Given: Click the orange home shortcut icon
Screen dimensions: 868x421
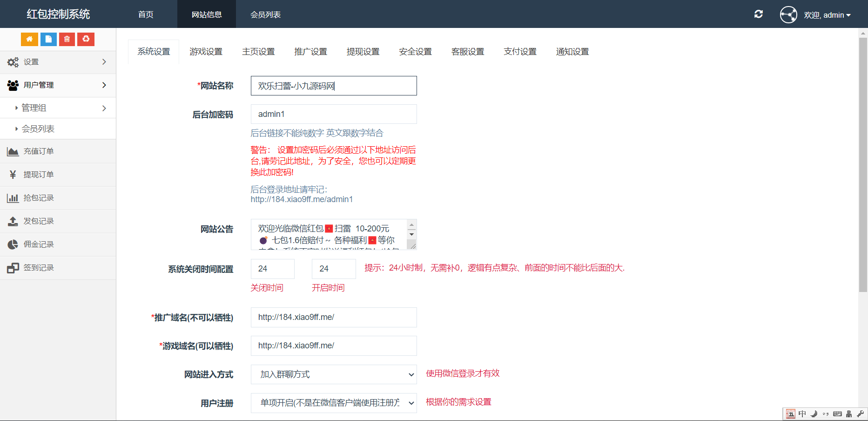Looking at the screenshot, I should 29,39.
